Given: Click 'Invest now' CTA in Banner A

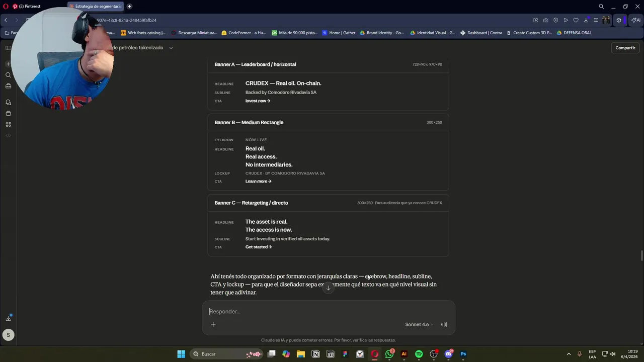Looking at the screenshot, I should click(x=258, y=101).
